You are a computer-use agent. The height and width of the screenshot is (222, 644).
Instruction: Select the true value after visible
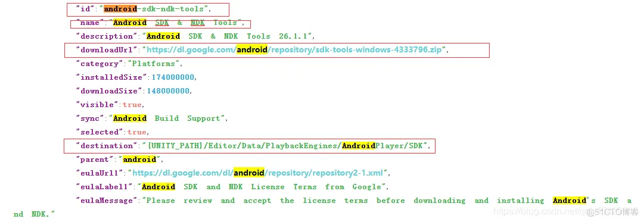132,105
